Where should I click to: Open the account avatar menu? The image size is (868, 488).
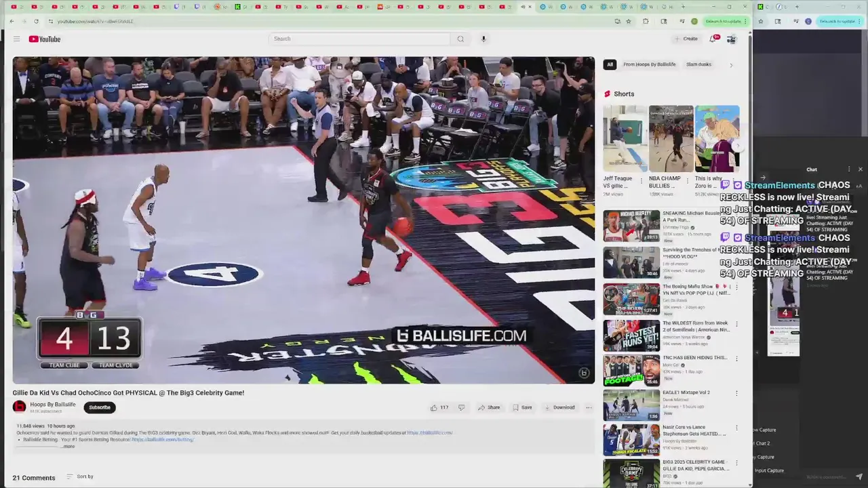click(x=731, y=39)
